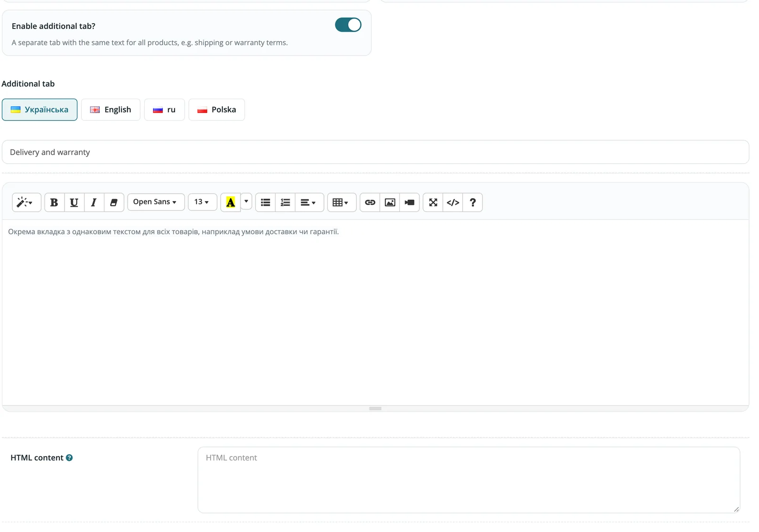Screen dimensions: 759x532
Task: Disable the Enable additional tab switch
Action: (348, 25)
